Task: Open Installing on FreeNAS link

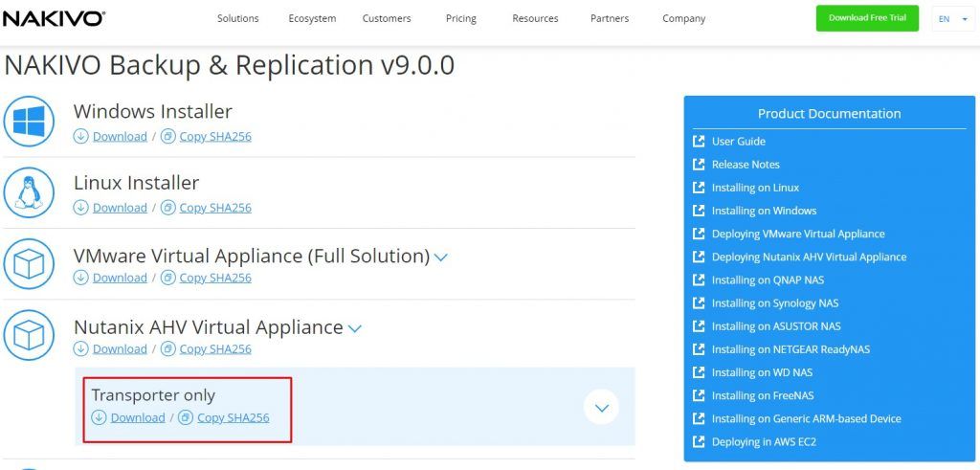Action: tap(763, 395)
